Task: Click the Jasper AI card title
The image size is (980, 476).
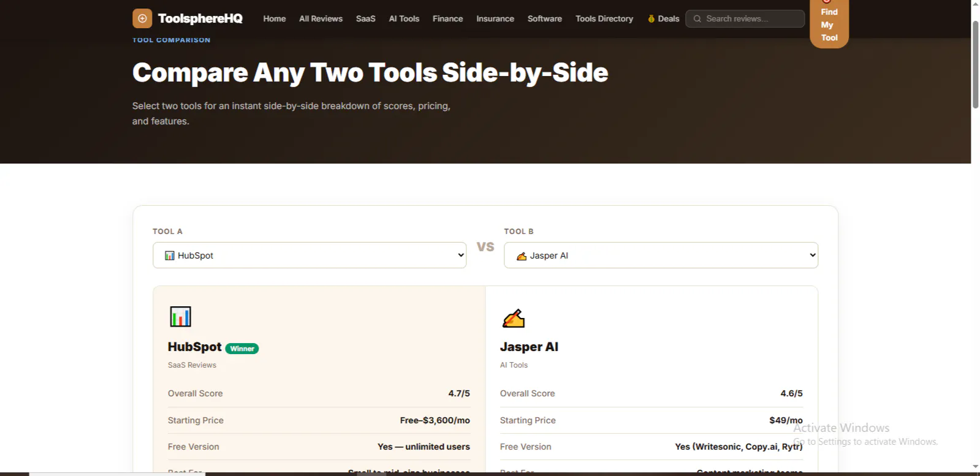Action: tap(529, 347)
